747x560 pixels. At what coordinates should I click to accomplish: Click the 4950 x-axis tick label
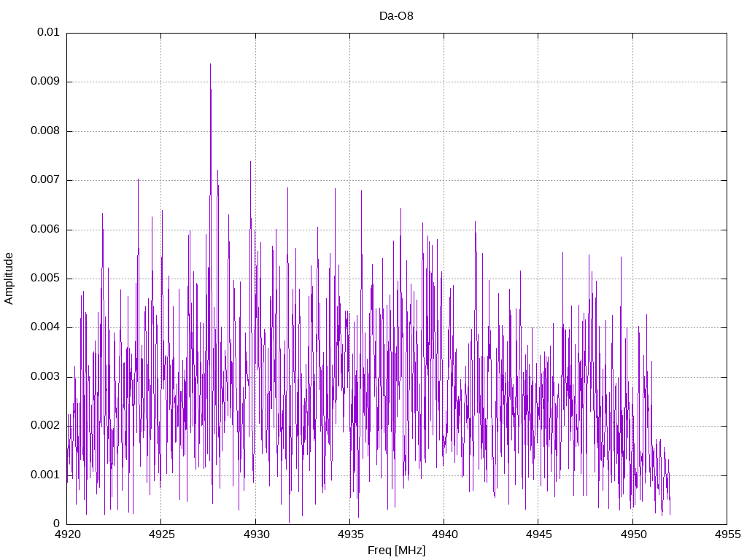[x=633, y=534]
